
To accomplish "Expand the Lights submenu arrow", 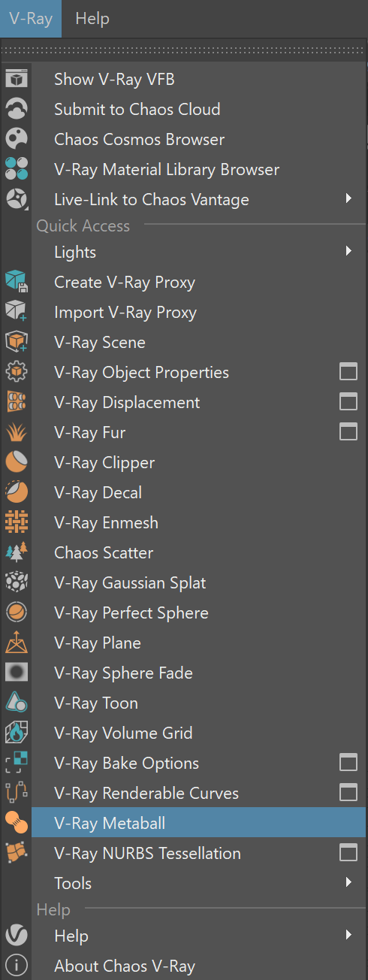I will tap(348, 251).
